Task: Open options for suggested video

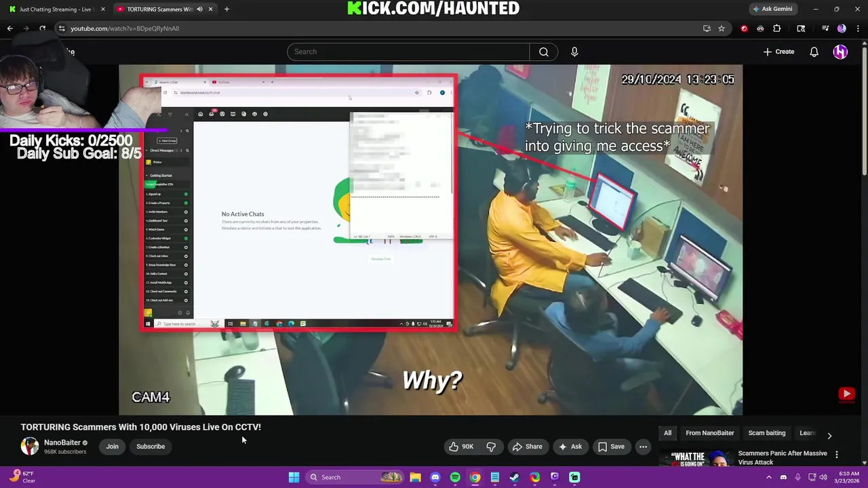Action: pyautogui.click(x=837, y=454)
